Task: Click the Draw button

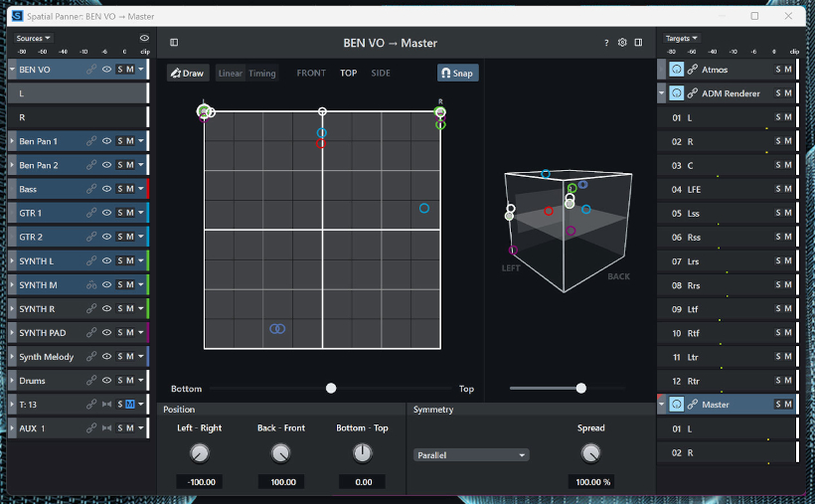Action: click(188, 74)
